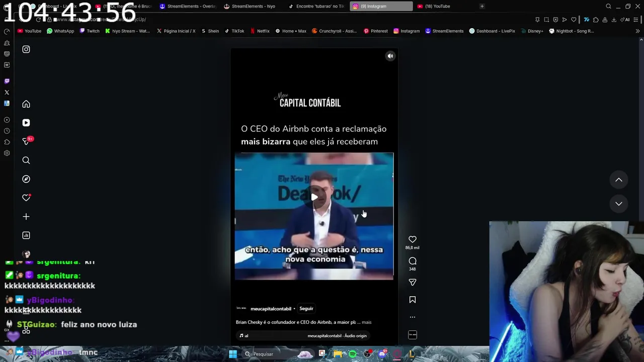This screenshot has height=362, width=644.
Task: Open the reel's three-dot more options
Action: point(413,317)
